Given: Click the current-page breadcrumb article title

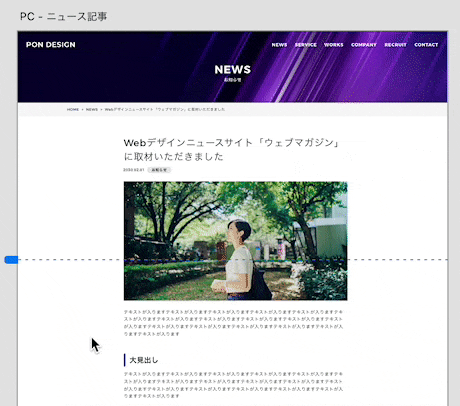Looking at the screenshot, I should (165, 109).
